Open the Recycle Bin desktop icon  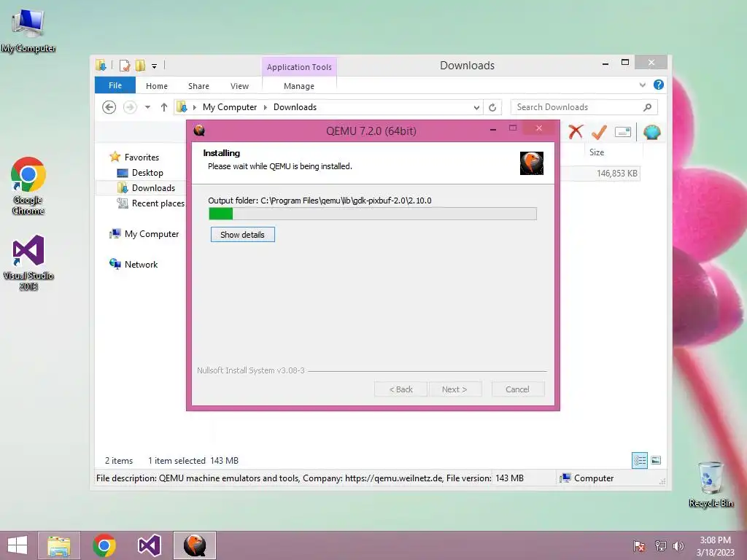click(711, 484)
